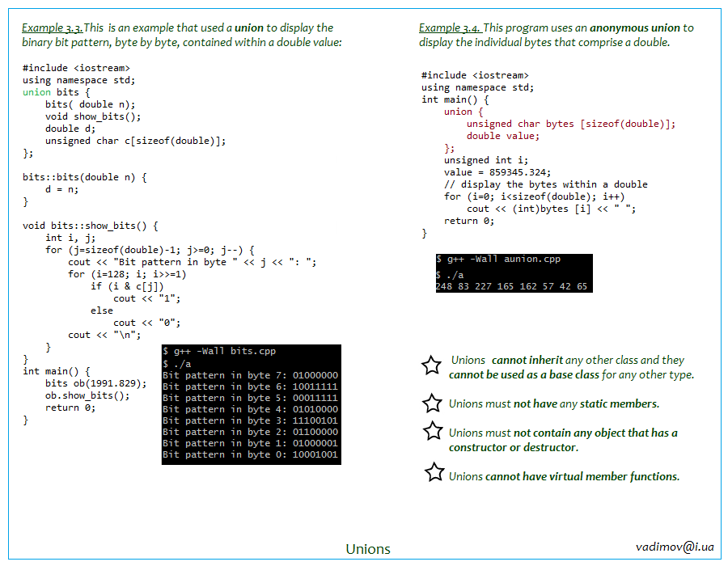Click the 'if (i & c[j])' line
Viewport: 728px width, 566px height.
click(x=127, y=286)
